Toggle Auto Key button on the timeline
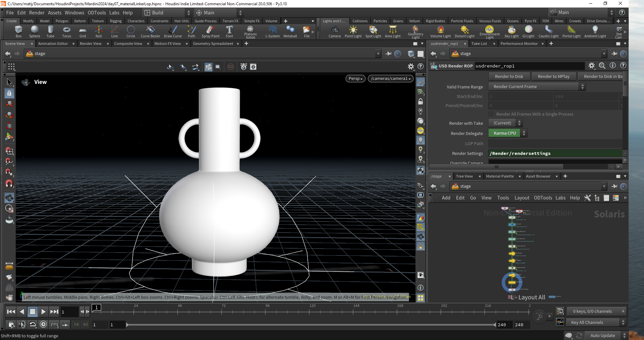This screenshot has width=644, height=340. coord(539,316)
